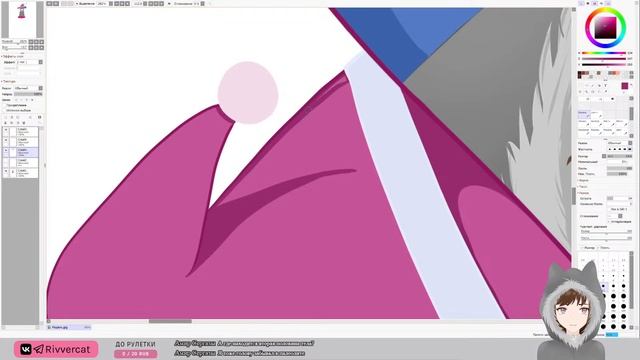
Task: Reset canvas rotation in top toolbar
Action: point(161,3)
